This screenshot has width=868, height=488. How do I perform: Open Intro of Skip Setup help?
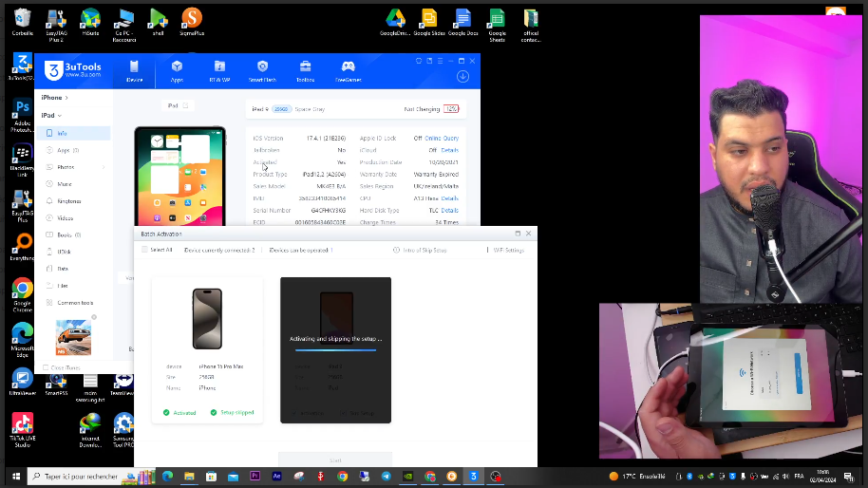(420, 250)
